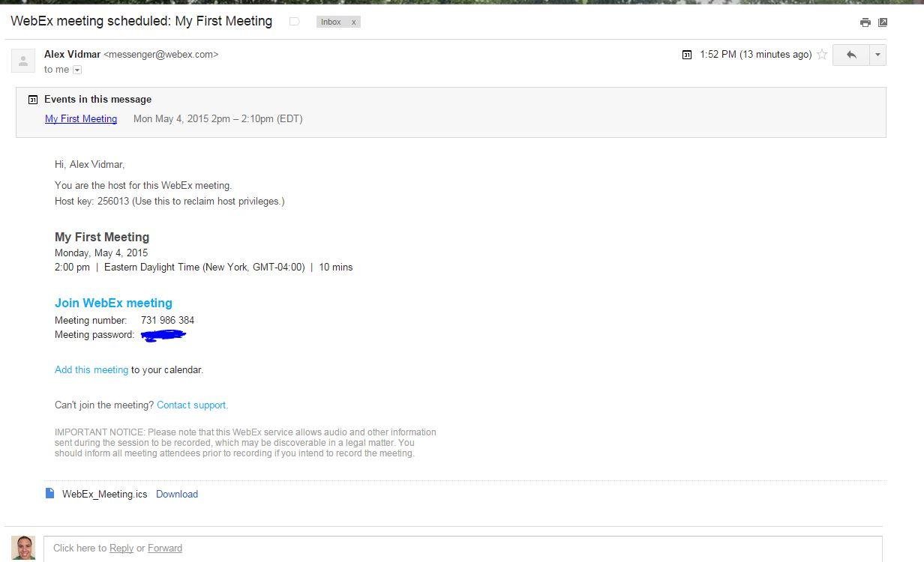This screenshot has width=924, height=562.
Task: Open My First Meeting event link
Action: 81,118
